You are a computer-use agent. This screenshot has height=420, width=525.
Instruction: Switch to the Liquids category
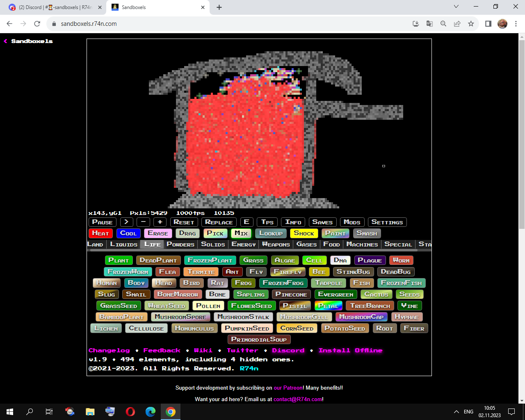point(124,244)
